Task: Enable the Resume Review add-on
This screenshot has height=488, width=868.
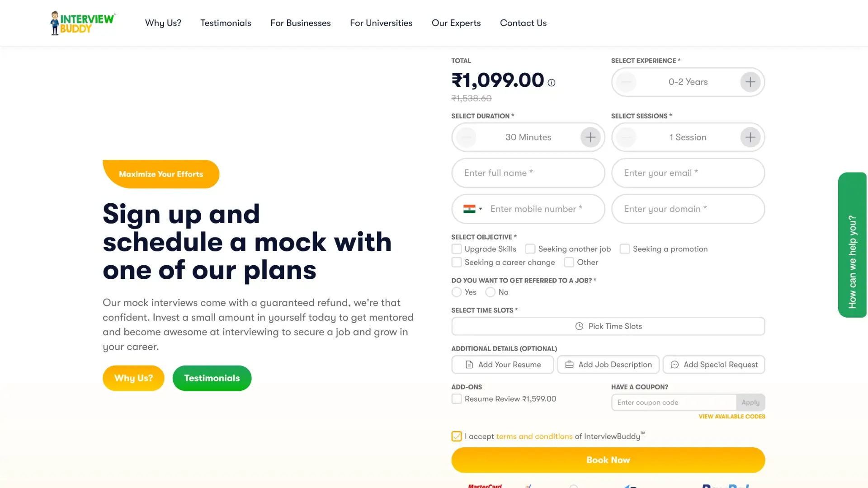Action: coord(457,399)
